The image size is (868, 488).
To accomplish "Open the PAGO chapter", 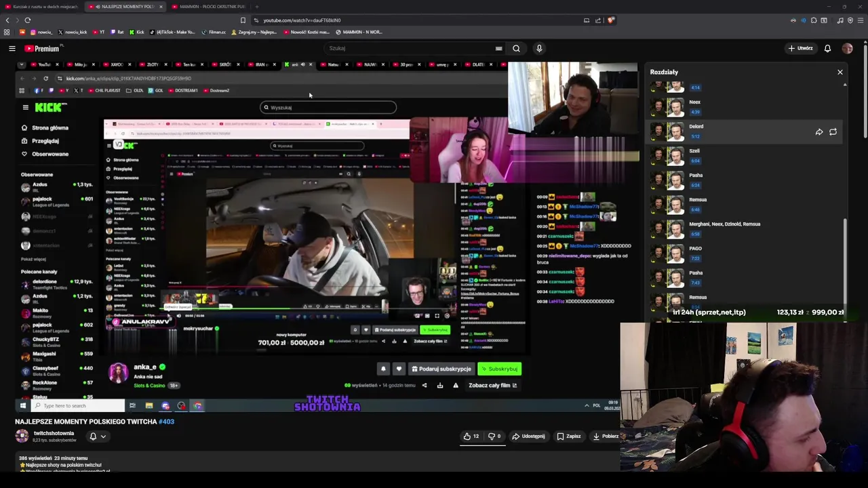I will [x=745, y=253].
